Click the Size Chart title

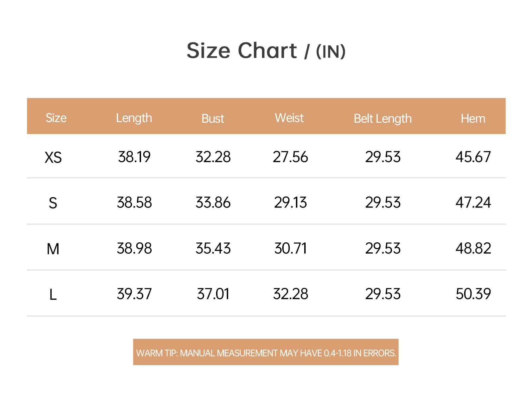266,51
